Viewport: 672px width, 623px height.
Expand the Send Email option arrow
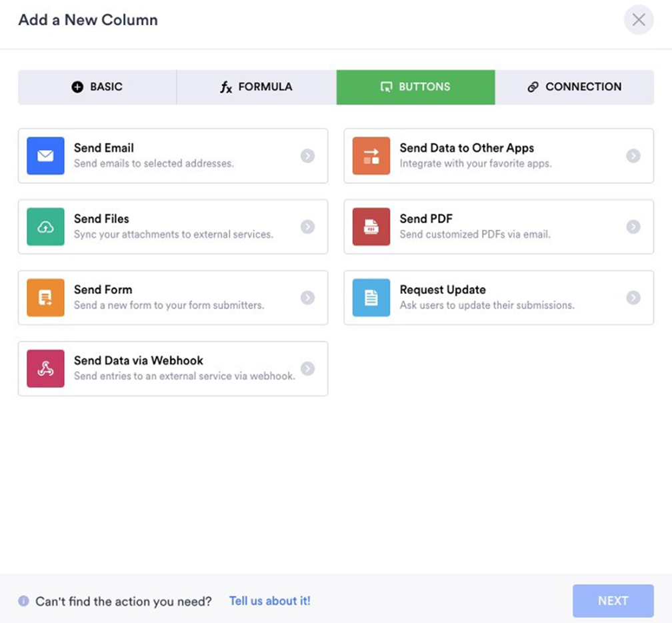pyautogui.click(x=307, y=156)
